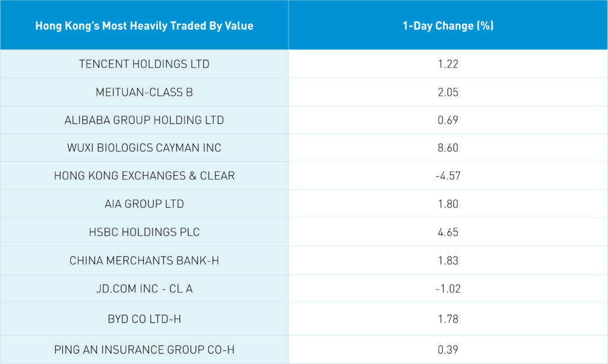Select CHINA MERCHANTS BANK-H cell
The height and width of the screenshot is (364, 608).
(144, 260)
